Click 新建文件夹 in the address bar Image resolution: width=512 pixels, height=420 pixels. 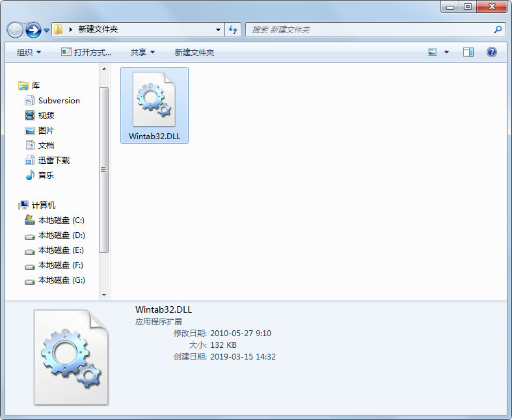point(98,29)
